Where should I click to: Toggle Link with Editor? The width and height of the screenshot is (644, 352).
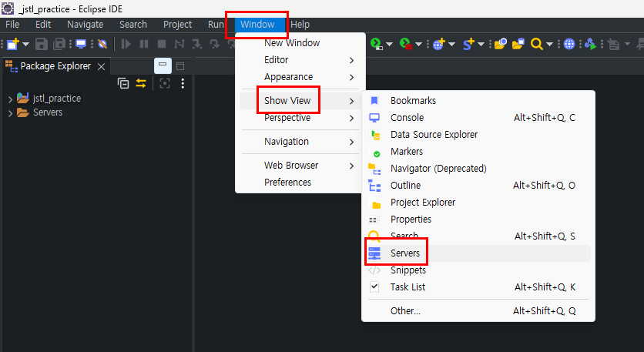click(x=141, y=83)
